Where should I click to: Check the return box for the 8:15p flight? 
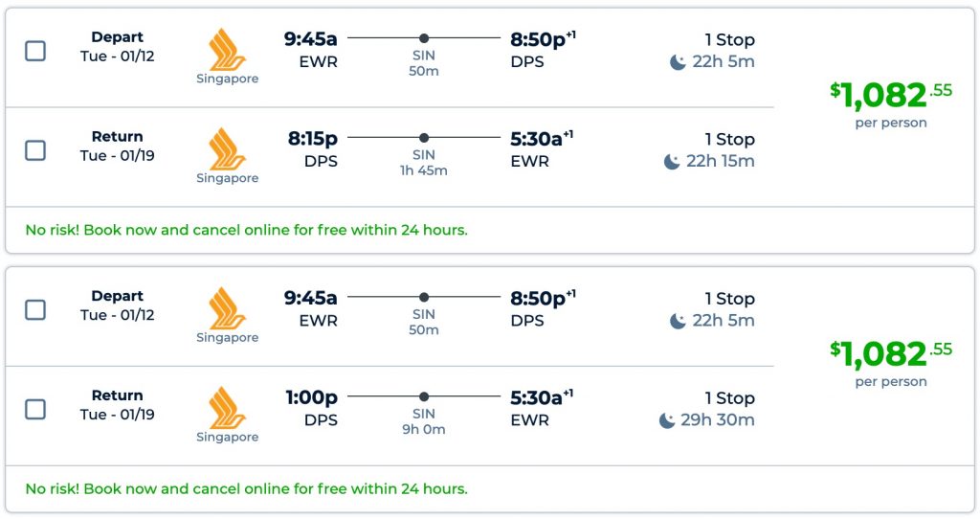click(35, 150)
